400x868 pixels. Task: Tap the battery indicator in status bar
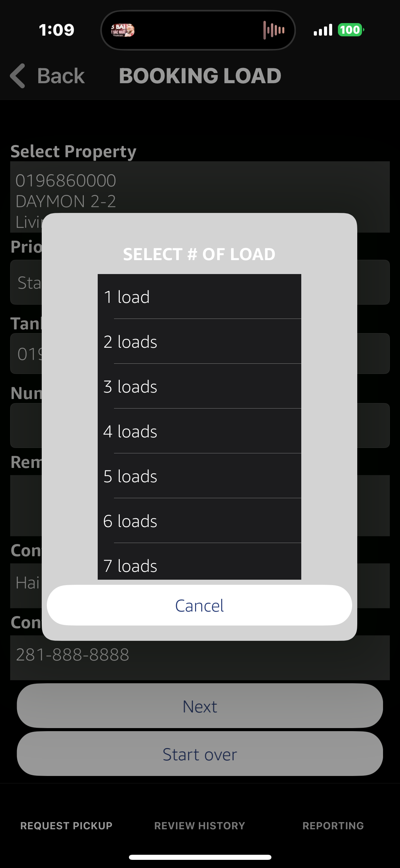coord(351,30)
